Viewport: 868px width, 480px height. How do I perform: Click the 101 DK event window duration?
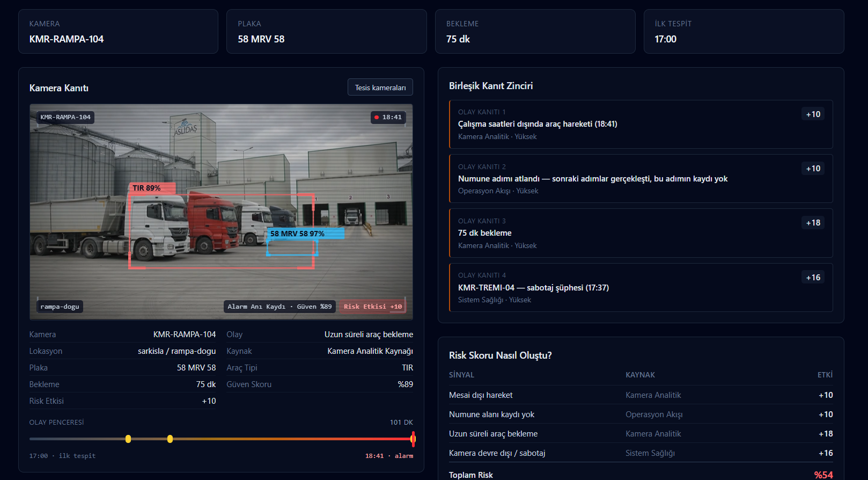pos(401,423)
